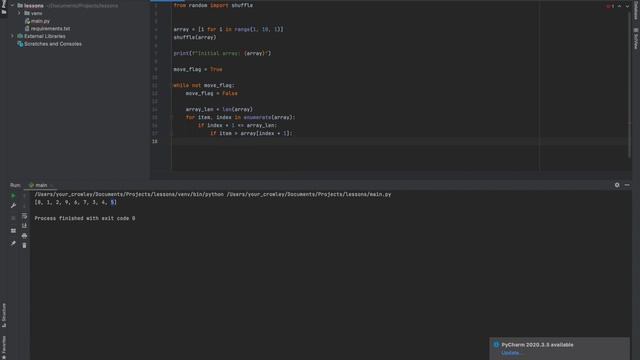
Task: Open main.py in project tree
Action: click(40, 21)
